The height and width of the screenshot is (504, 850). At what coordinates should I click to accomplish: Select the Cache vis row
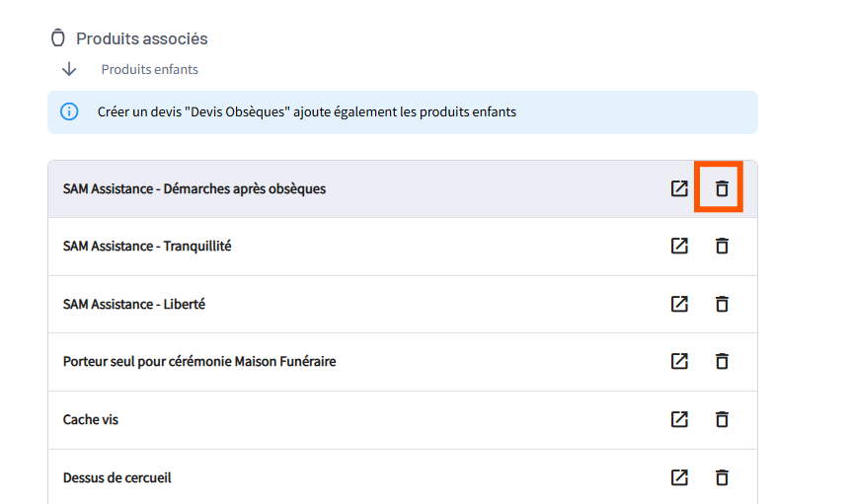(402, 420)
